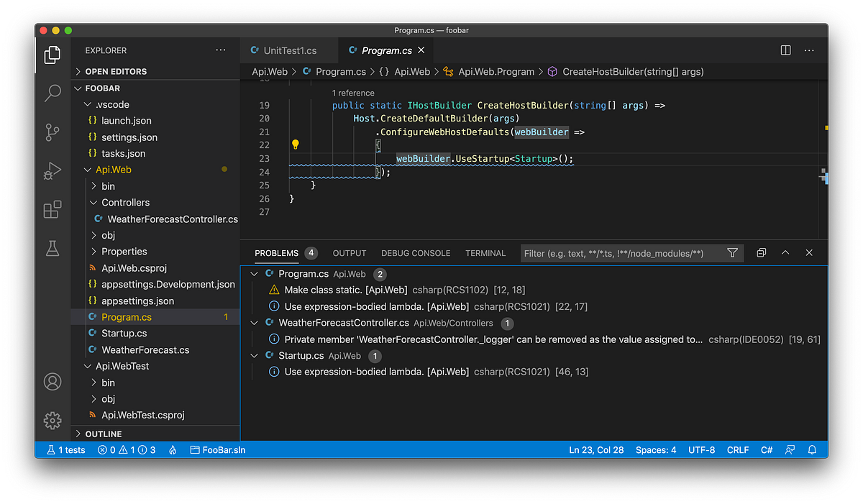Image resolution: width=863 pixels, height=504 pixels.
Task: Toggle the notifications bell in status bar
Action: [813, 449]
